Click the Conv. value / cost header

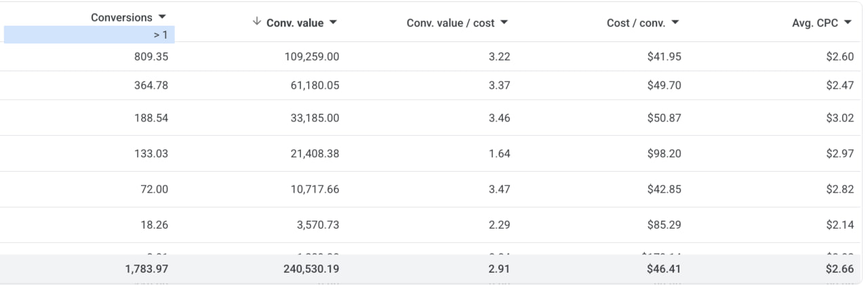click(x=450, y=23)
